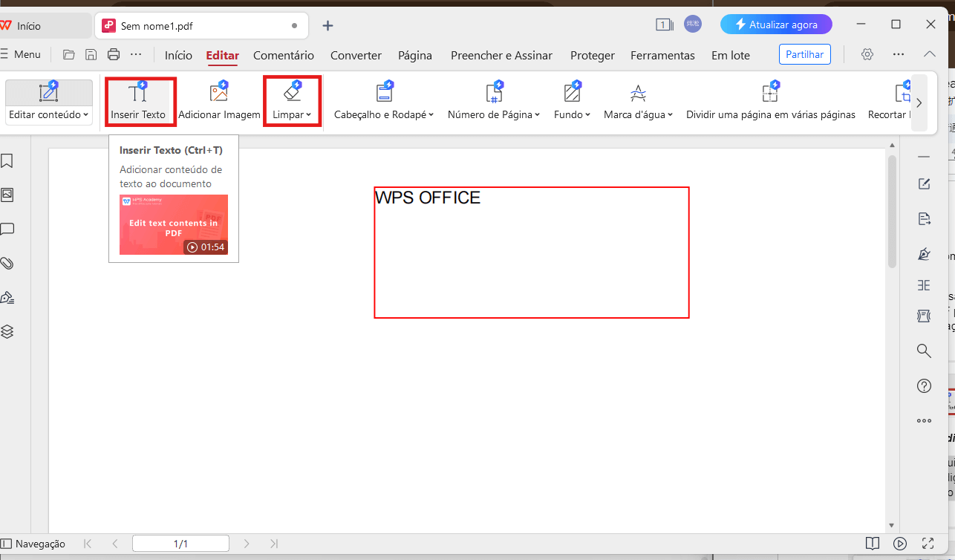Start slideshow play icon in status bar
Viewport: 955px width, 560px height.
(900, 544)
